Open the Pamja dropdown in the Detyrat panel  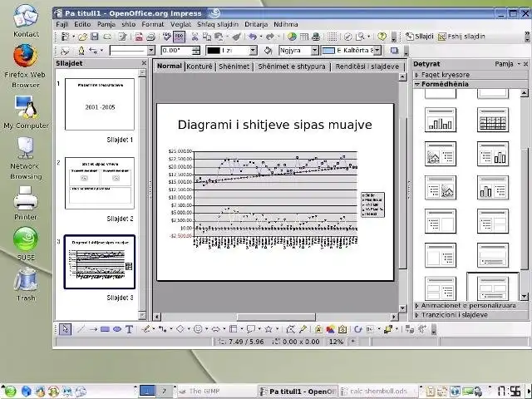click(507, 64)
